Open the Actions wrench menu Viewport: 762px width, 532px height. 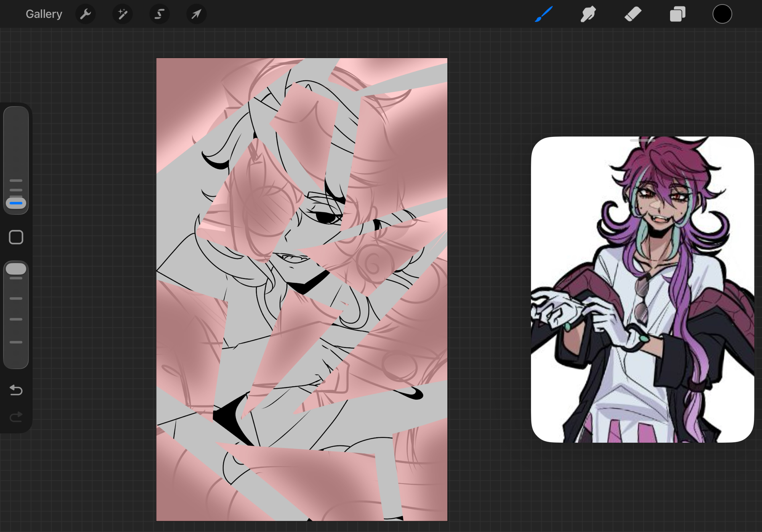coord(85,14)
